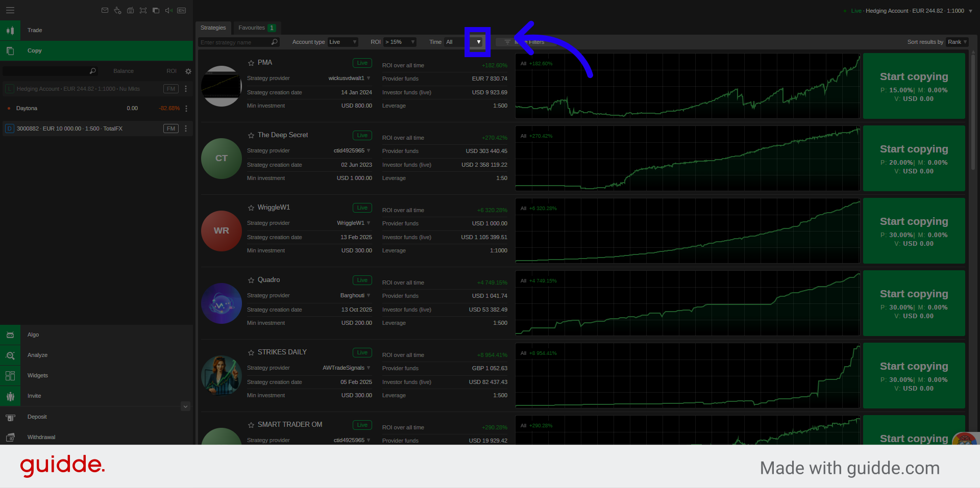The image size is (980, 488).
Task: Click the sound volume icon
Action: point(168,10)
